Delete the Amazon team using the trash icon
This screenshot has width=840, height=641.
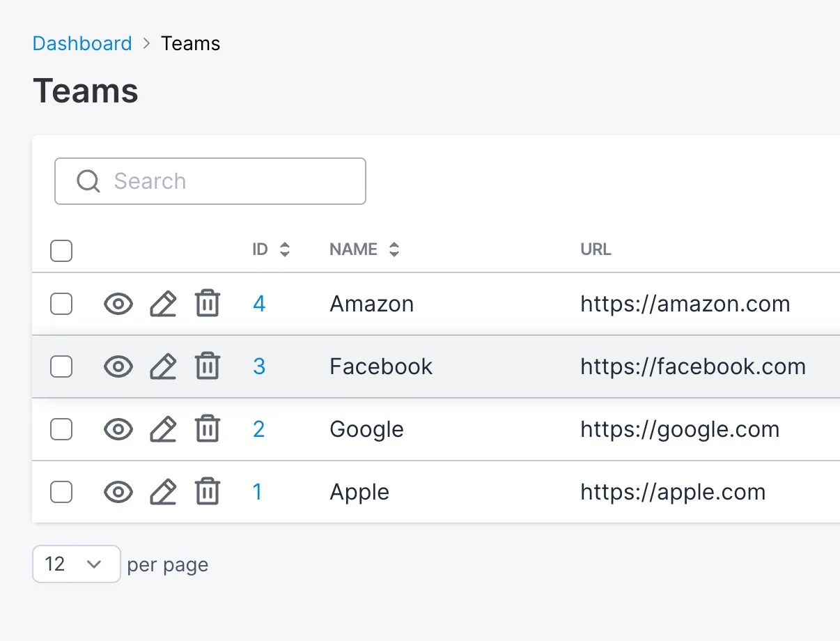207,304
